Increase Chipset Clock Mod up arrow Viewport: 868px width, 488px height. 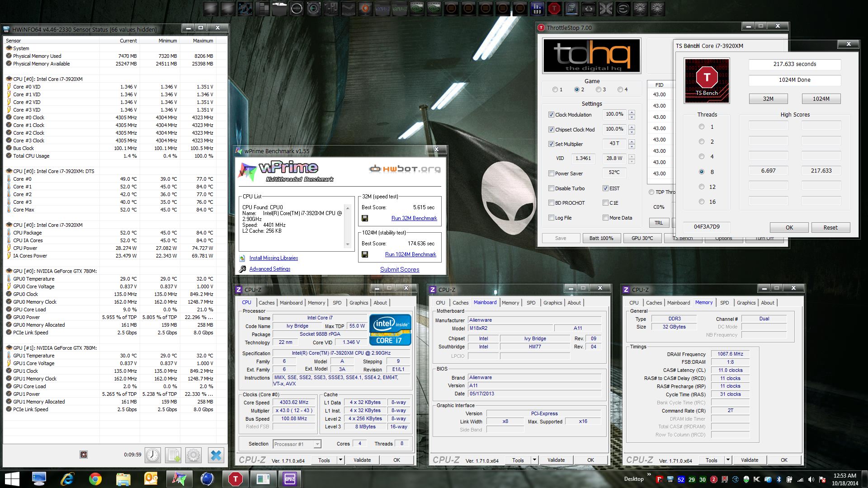pyautogui.click(x=632, y=127)
